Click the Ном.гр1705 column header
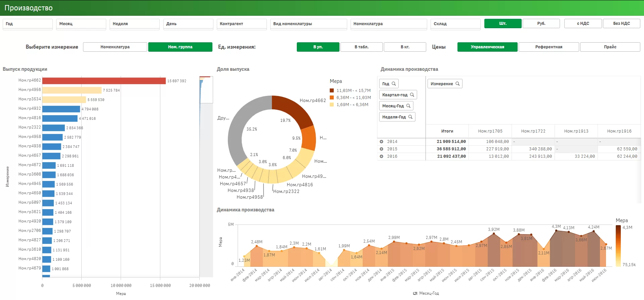Viewport: 644px width, 300px height. tap(490, 131)
